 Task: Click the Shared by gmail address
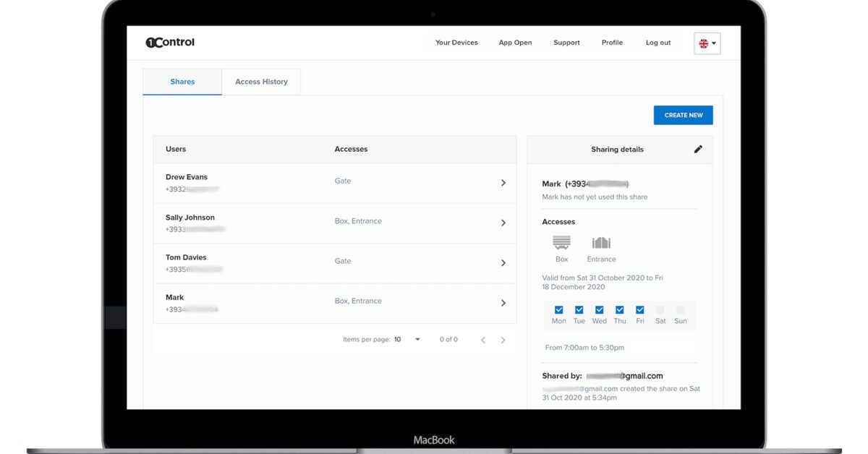tap(624, 376)
